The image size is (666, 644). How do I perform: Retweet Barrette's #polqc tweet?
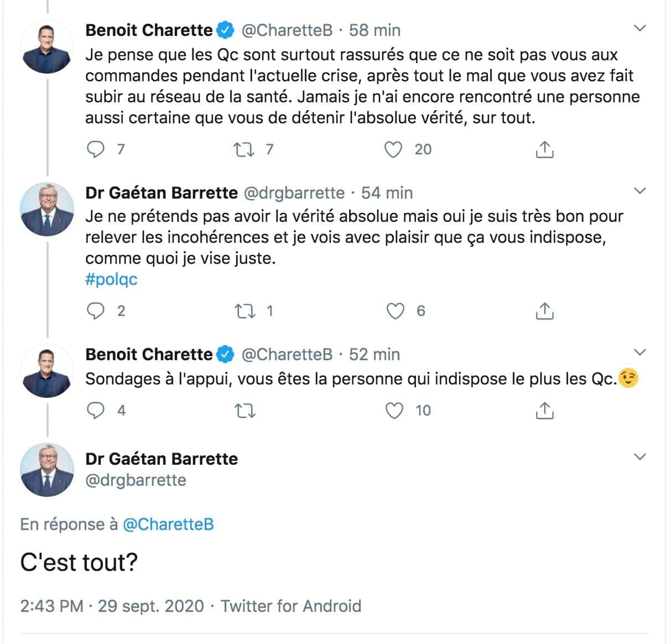pyautogui.click(x=244, y=311)
